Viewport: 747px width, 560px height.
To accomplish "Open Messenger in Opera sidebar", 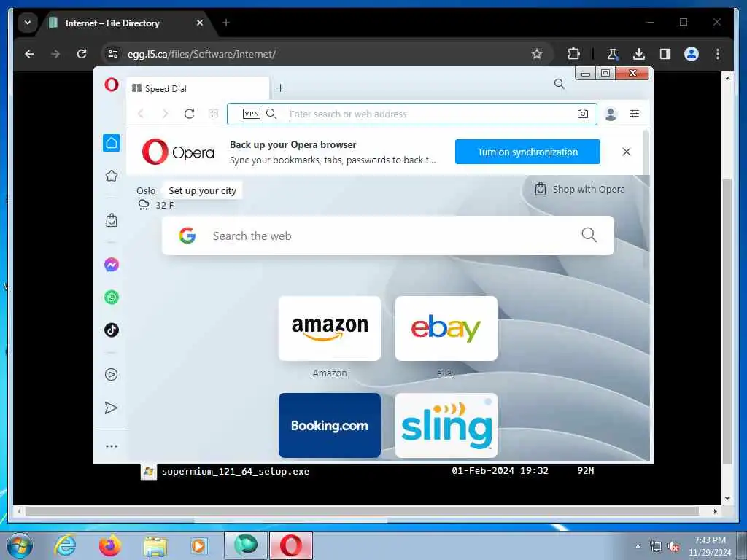I will pos(112,264).
